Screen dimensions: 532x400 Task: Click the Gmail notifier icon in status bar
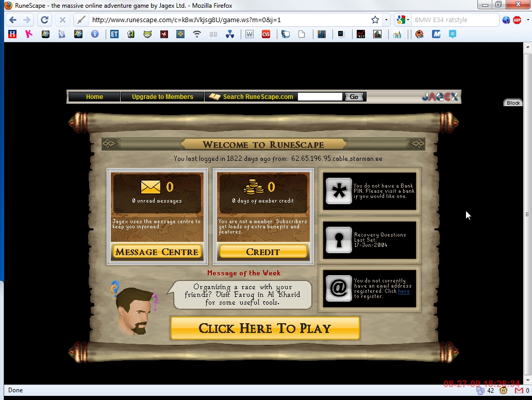pyautogui.click(x=519, y=391)
